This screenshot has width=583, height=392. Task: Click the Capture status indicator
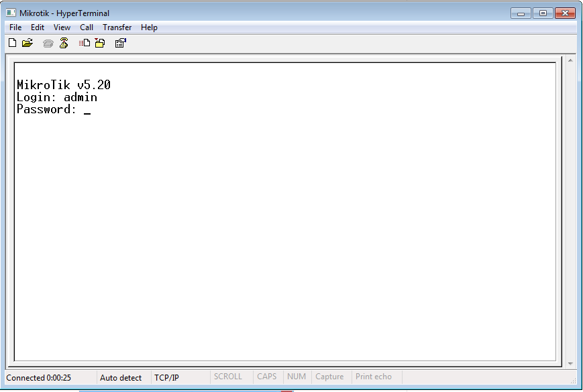[329, 377]
